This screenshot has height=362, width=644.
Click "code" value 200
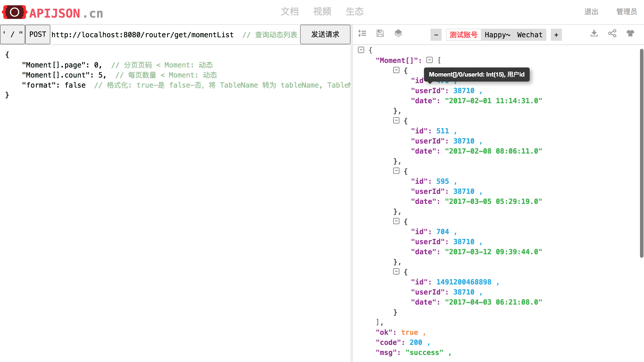416,342
